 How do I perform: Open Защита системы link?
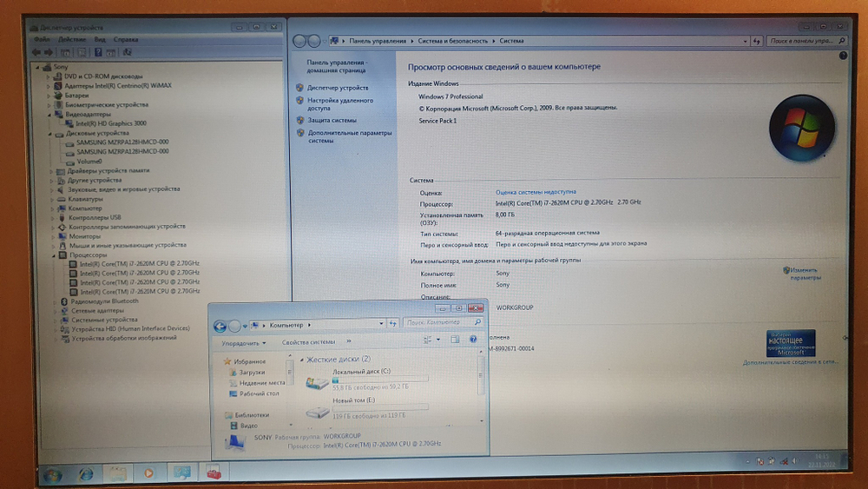tap(332, 120)
